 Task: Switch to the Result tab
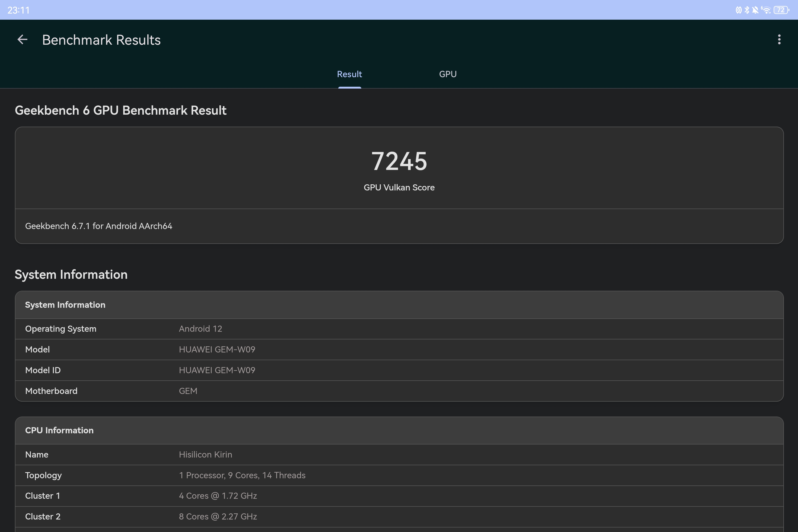click(350, 74)
